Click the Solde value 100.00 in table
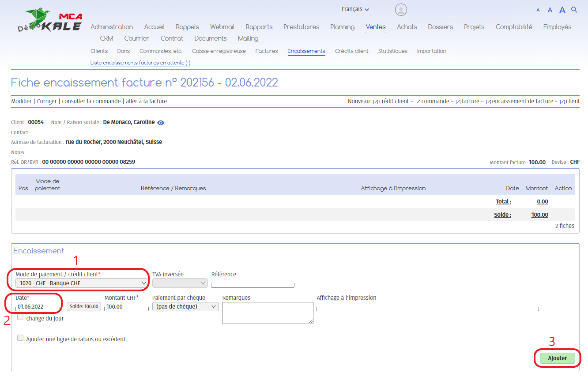Screen dimensions: 588x377 [x=540, y=215]
